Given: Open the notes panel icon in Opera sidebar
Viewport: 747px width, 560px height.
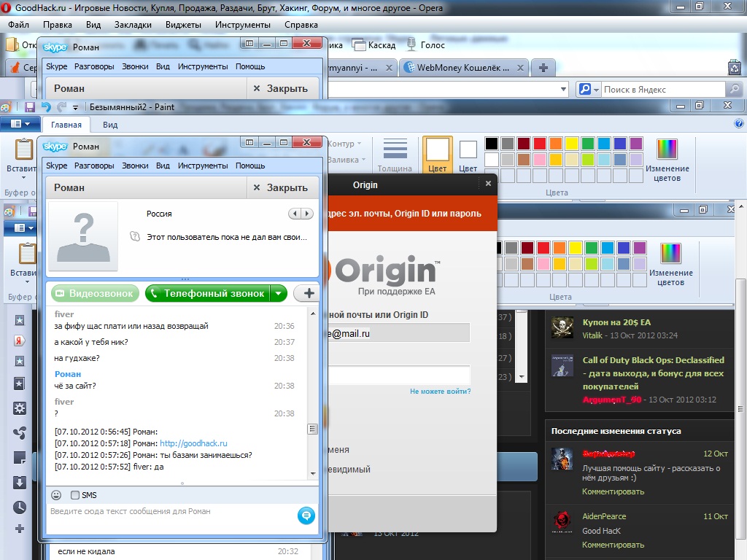Looking at the screenshot, I should (20, 458).
